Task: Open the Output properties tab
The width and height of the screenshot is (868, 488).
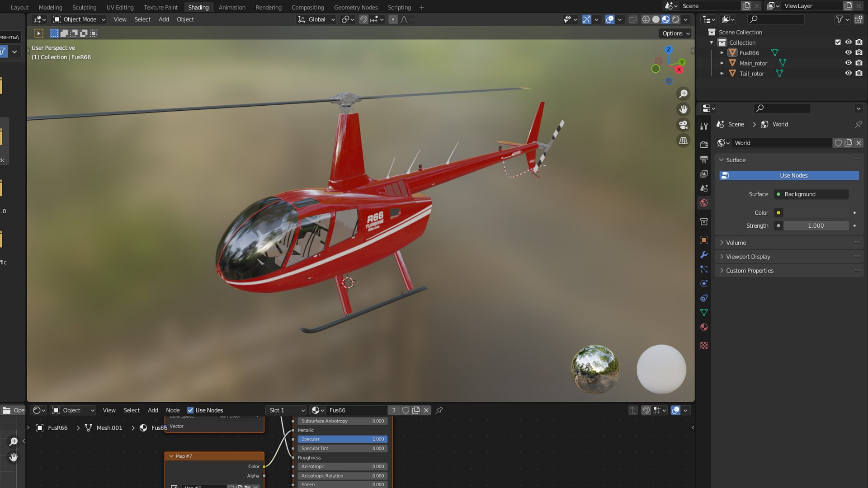Action: point(704,159)
